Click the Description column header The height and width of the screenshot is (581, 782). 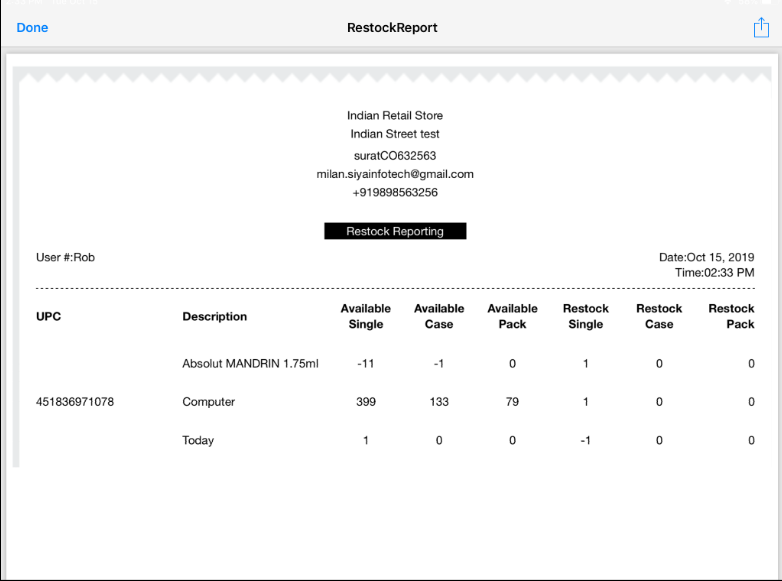[x=214, y=316]
